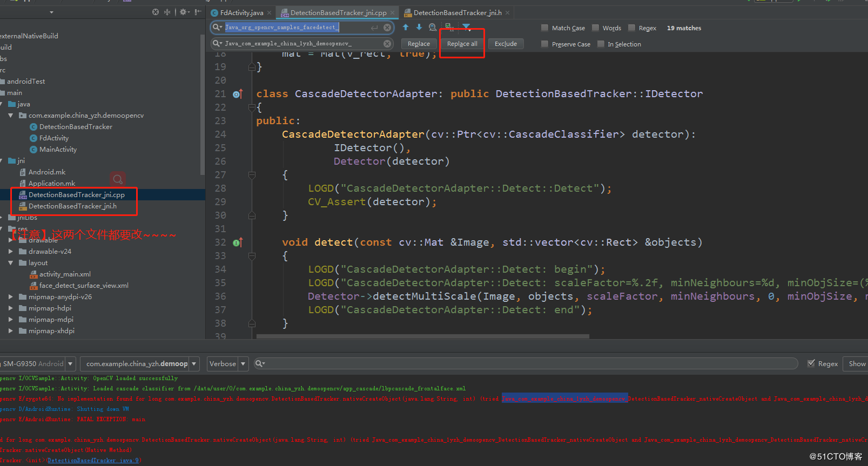Select face_detect_surface_view.xml in project tree
Viewport: 868px width, 466px height.
[84, 286]
